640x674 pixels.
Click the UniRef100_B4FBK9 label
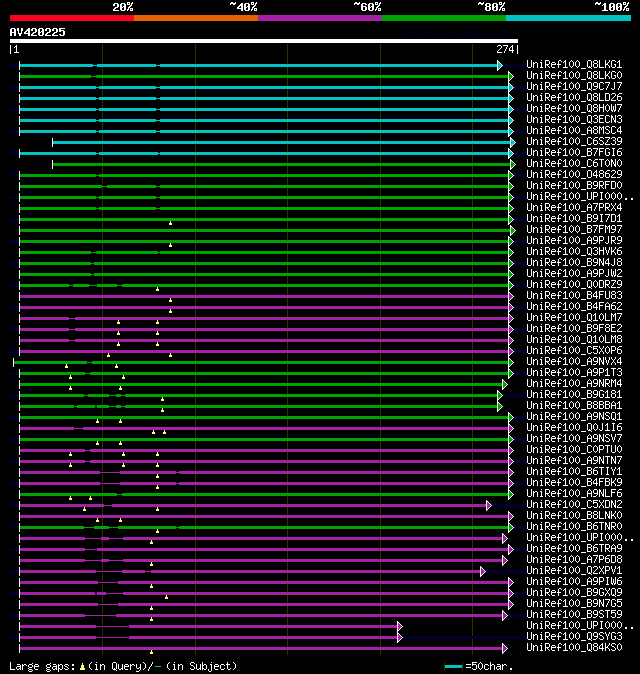[x=574, y=483]
